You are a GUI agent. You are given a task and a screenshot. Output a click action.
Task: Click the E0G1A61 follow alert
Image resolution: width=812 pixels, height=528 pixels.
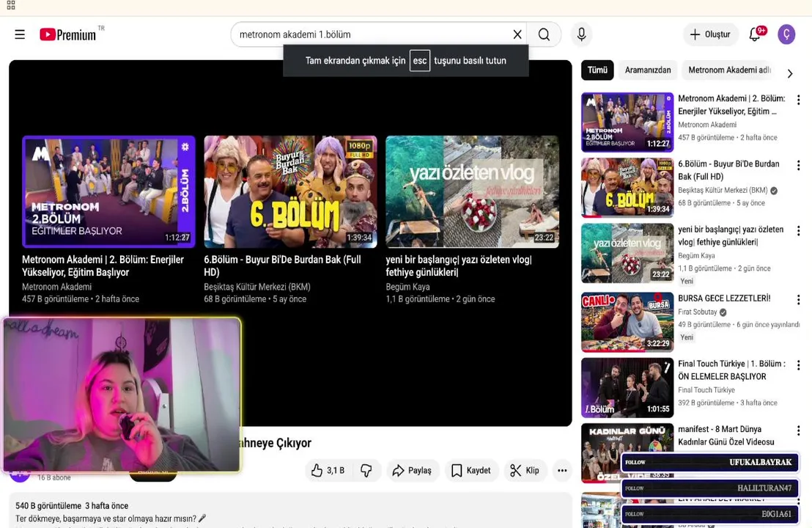coord(709,514)
